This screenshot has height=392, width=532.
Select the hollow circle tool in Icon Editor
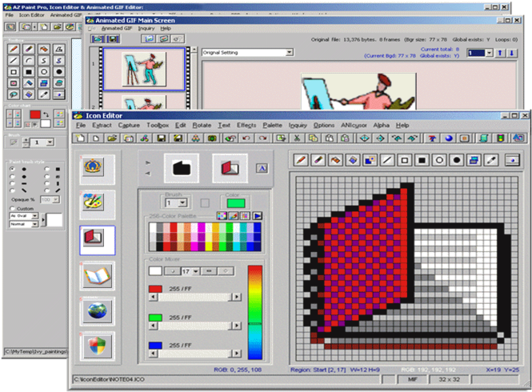[439, 160]
